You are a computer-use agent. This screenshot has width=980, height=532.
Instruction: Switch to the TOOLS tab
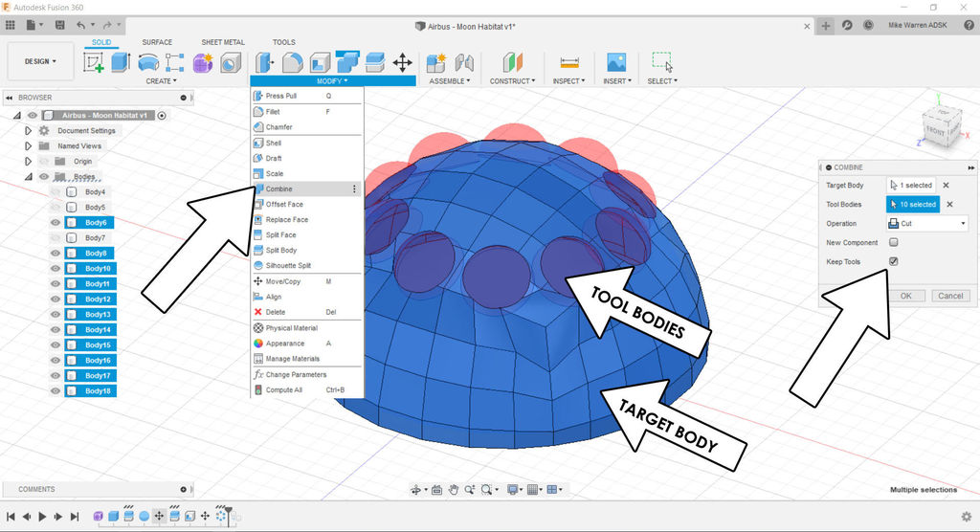[283, 42]
